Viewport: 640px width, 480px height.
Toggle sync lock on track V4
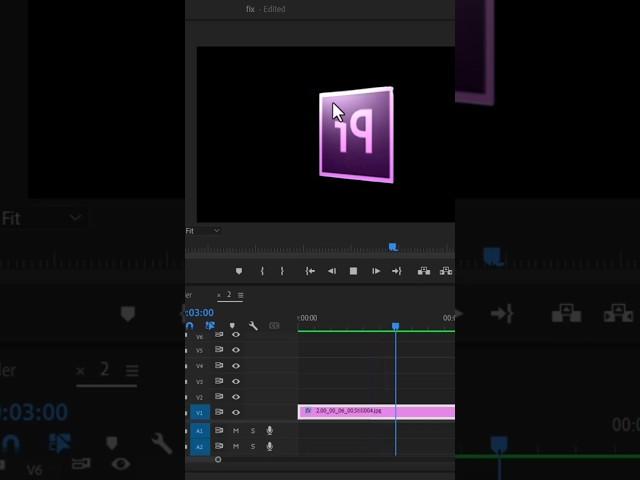[x=219, y=365]
